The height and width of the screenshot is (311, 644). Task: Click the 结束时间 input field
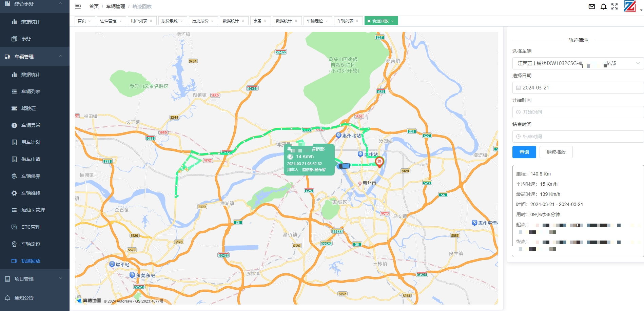pos(578,137)
